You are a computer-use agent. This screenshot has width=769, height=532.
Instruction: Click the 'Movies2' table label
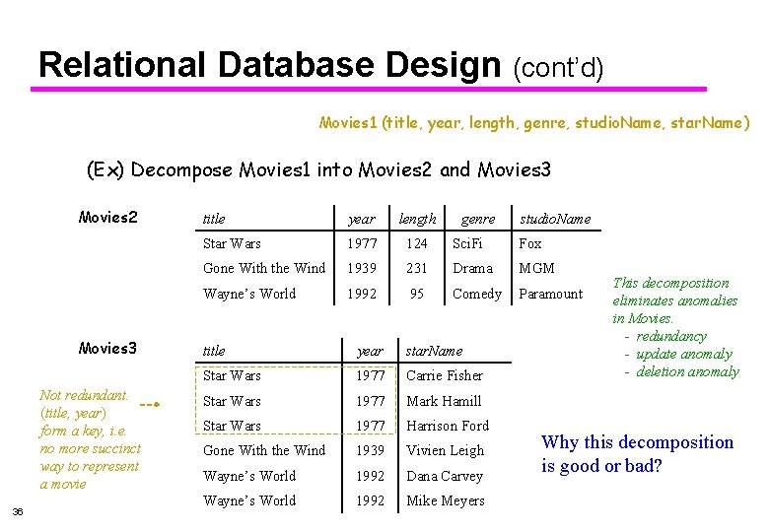[x=107, y=217]
